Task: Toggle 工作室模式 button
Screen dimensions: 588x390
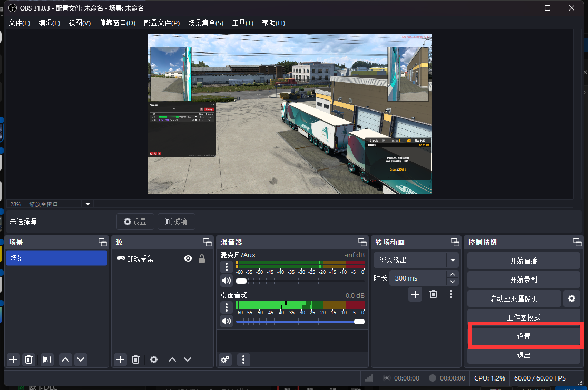Action: (524, 317)
